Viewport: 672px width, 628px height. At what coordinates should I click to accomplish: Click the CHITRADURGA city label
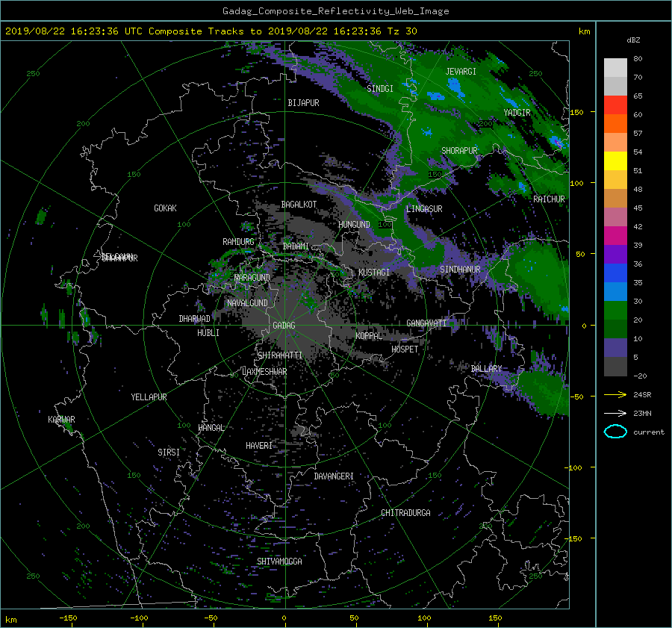coord(406,513)
